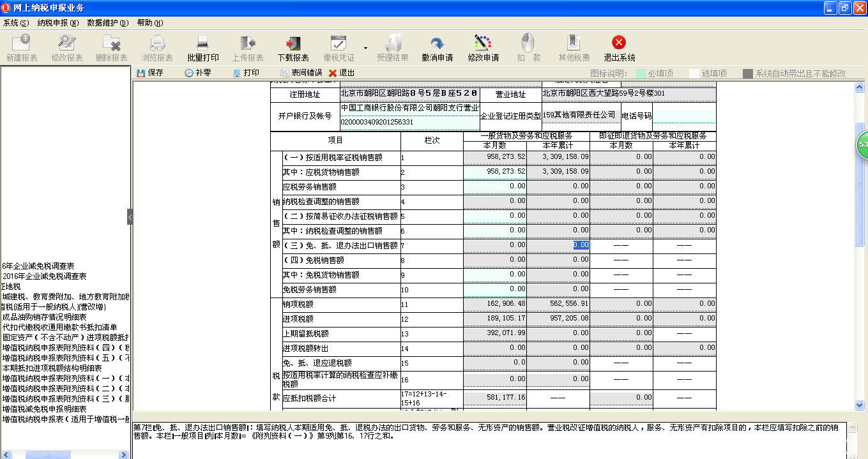Click 进项税额 本月数 value 189,105.17
The height and width of the screenshot is (459, 868).
[495, 319]
